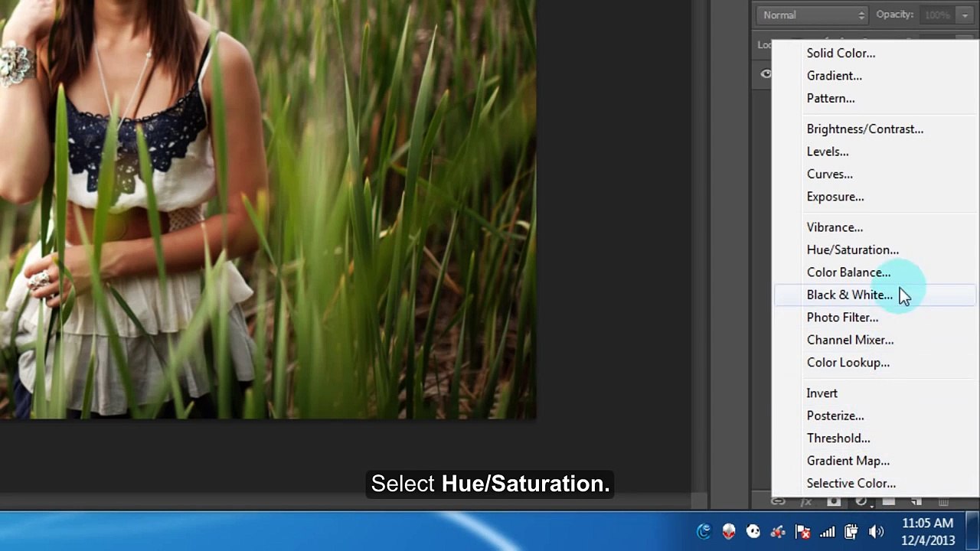
Task: Click the alien head tray icon
Action: 729,531
